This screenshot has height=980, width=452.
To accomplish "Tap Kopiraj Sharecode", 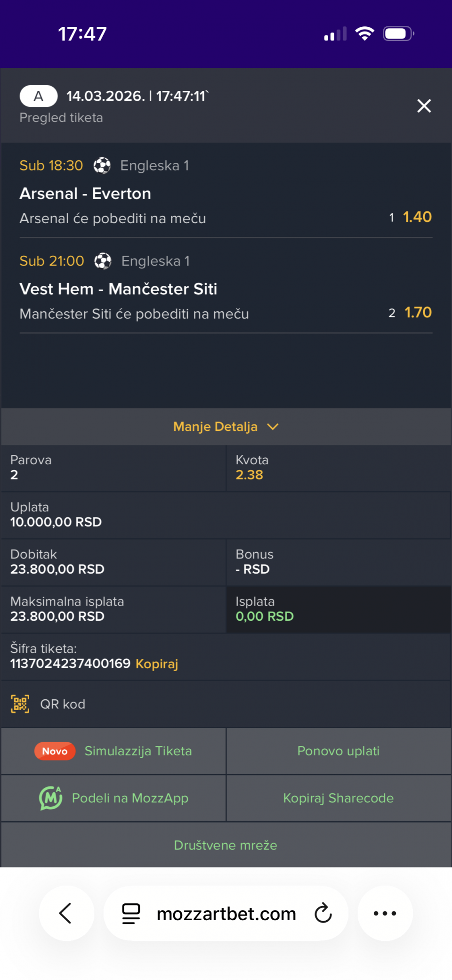I will [338, 798].
